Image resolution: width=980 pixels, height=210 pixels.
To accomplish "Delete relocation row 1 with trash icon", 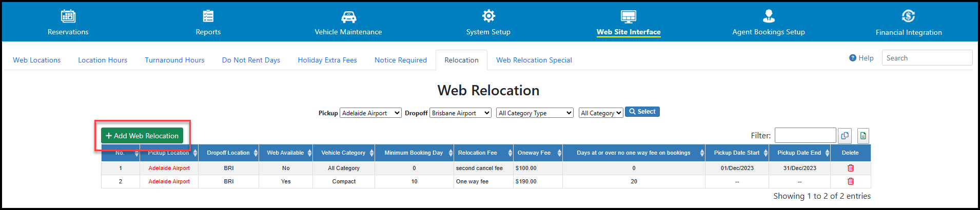I will 850,168.
